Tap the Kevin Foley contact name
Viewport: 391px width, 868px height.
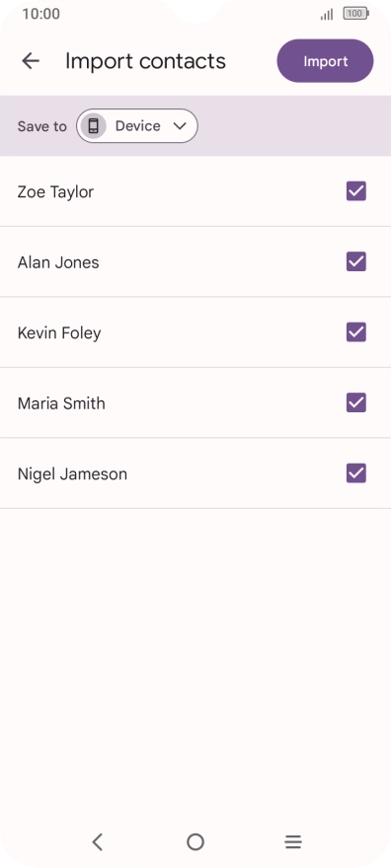(59, 333)
